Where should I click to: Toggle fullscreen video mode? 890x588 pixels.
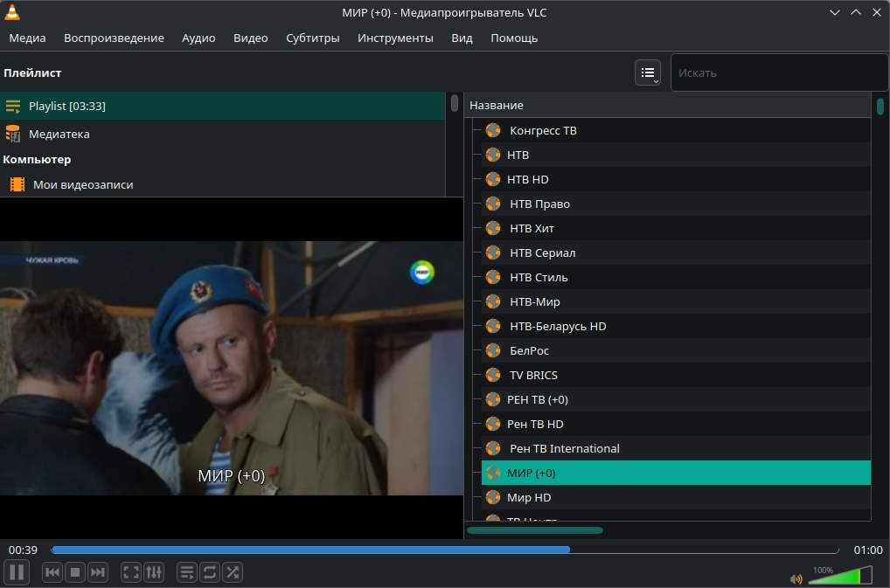131,572
